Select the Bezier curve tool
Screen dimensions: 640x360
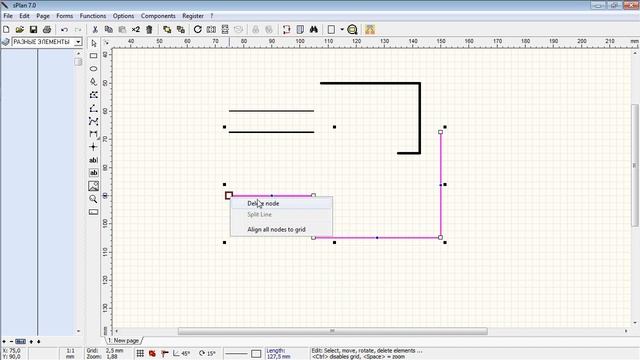tap(93, 121)
